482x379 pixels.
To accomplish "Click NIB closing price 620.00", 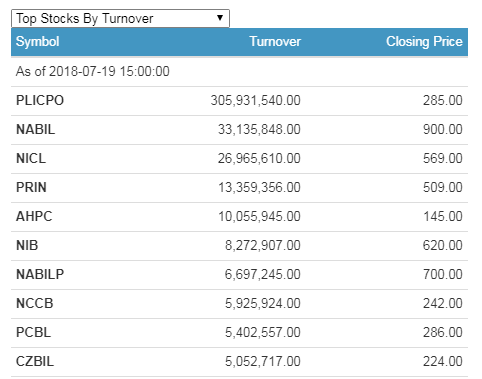I will (x=443, y=245).
